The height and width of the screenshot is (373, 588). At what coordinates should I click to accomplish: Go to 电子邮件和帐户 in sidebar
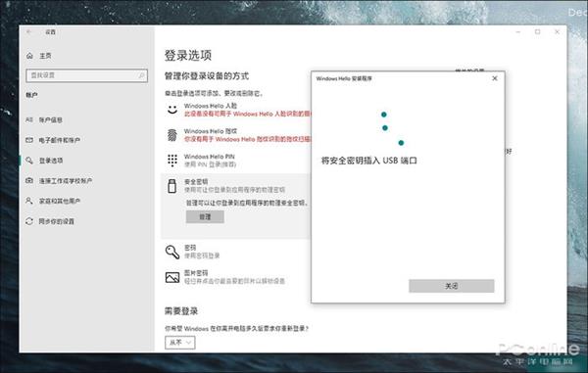60,140
